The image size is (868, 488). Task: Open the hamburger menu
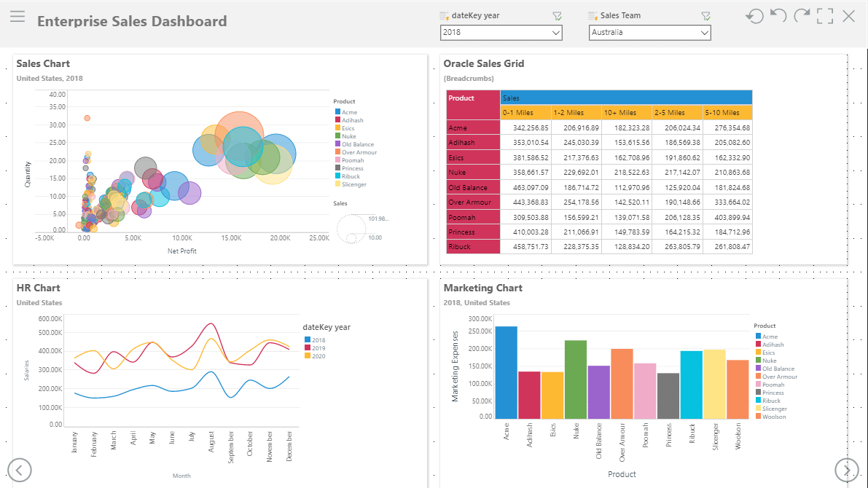point(17,16)
